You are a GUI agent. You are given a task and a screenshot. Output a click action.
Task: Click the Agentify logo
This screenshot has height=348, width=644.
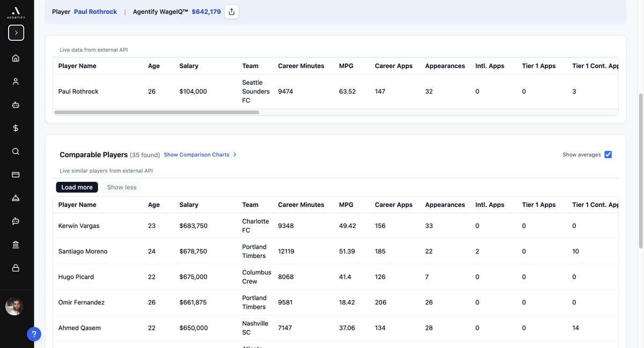[x=16, y=12]
